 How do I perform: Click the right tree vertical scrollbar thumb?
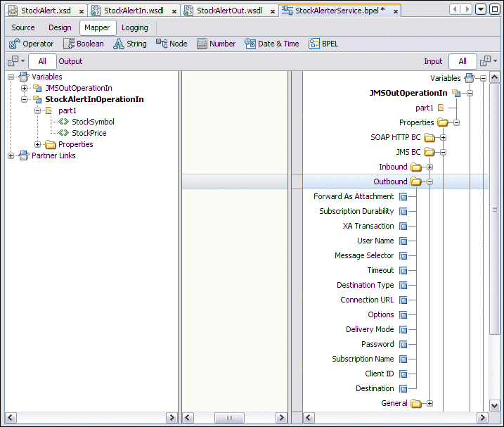click(495, 209)
